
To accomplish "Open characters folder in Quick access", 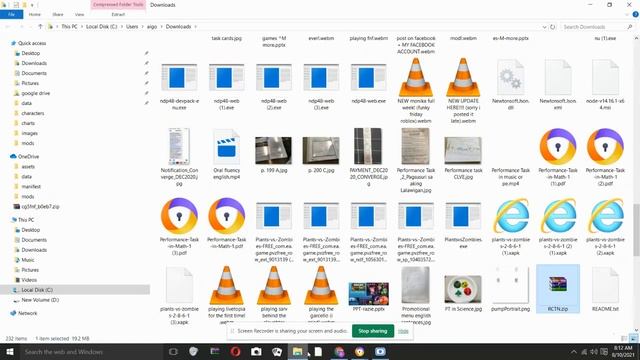I will pyautogui.click(x=33, y=113).
